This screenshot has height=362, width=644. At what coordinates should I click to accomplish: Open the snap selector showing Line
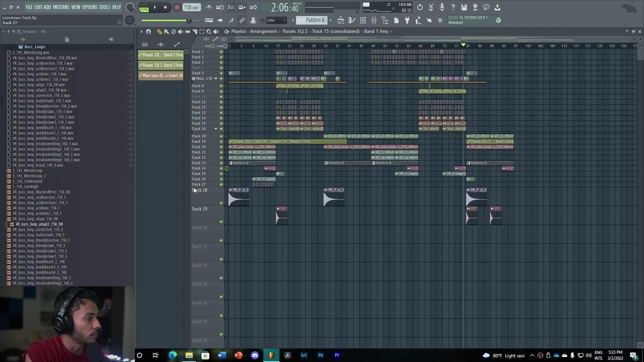pos(276,20)
